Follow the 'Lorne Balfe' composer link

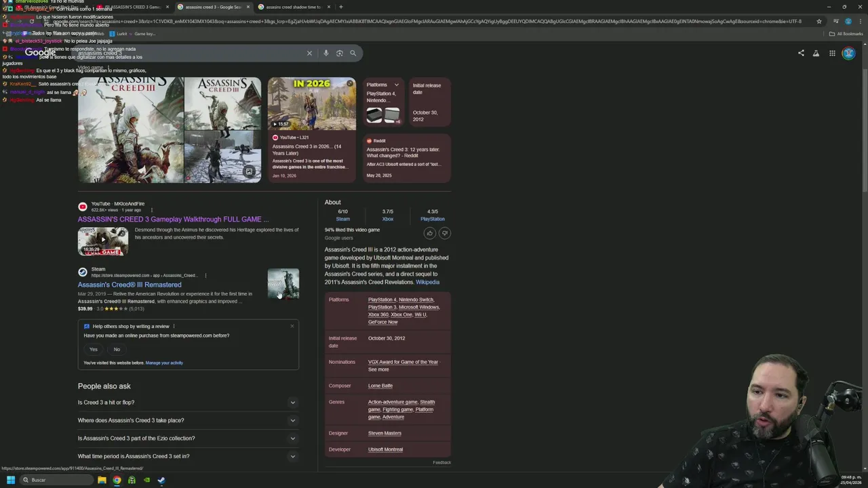pyautogui.click(x=380, y=386)
